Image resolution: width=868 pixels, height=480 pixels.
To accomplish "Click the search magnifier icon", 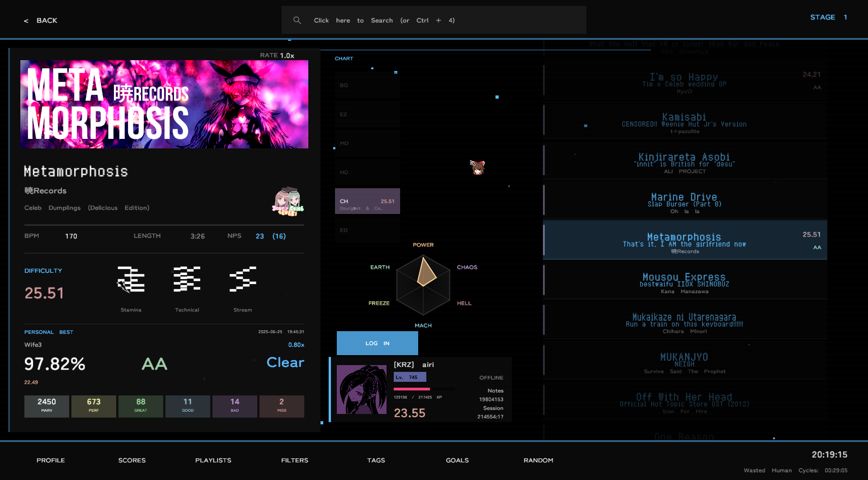I will (x=297, y=20).
